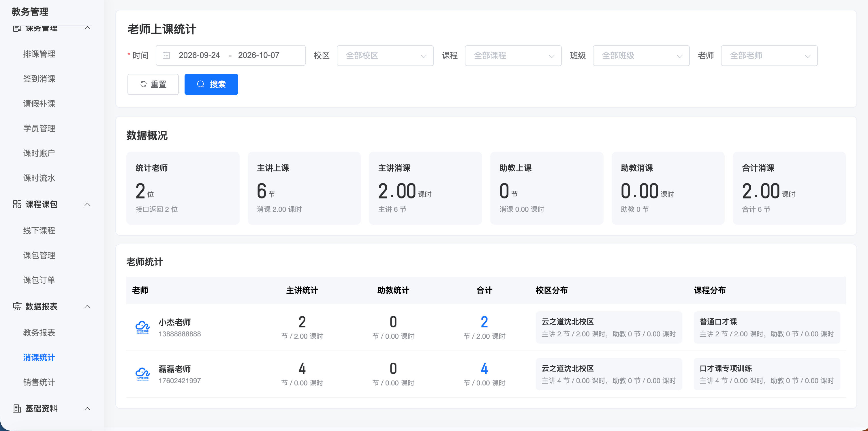Open 签到消课 in sidebar
This screenshot has width=868, height=431.
click(x=39, y=79)
